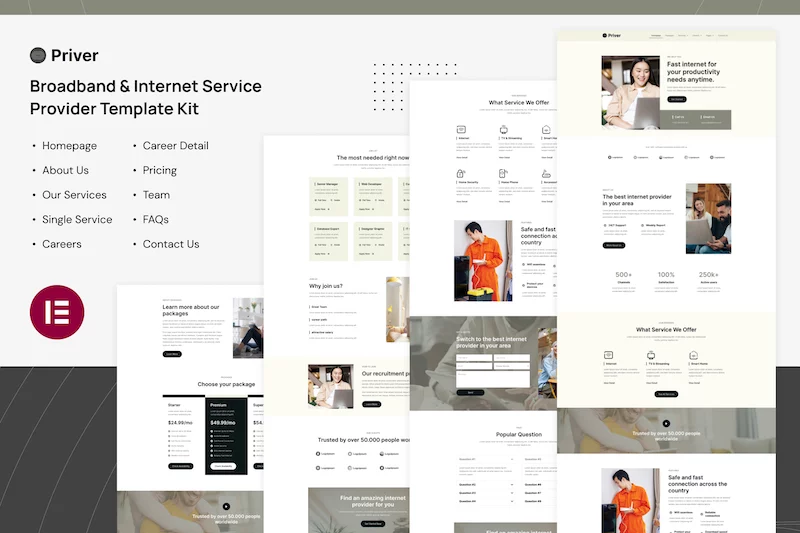This screenshot has width=800, height=533.
Task: Click the black button under 'Fast internet for your productivity'
Action: pyautogui.click(x=677, y=99)
